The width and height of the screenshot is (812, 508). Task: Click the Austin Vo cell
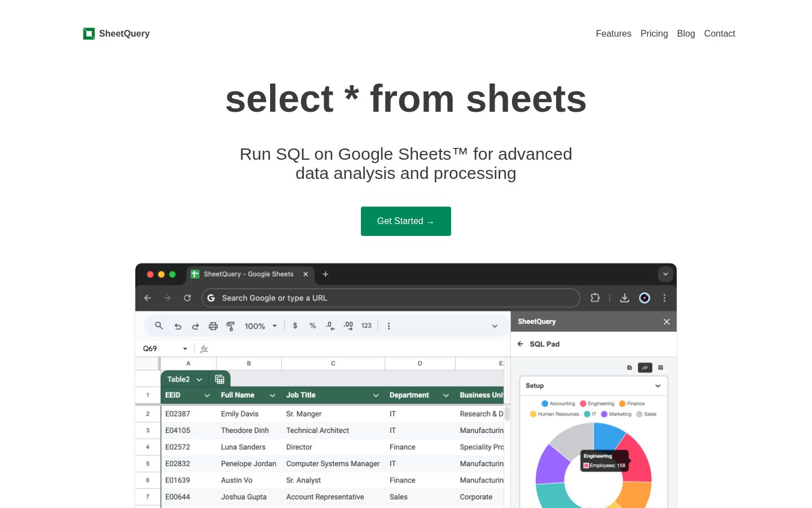click(249, 480)
